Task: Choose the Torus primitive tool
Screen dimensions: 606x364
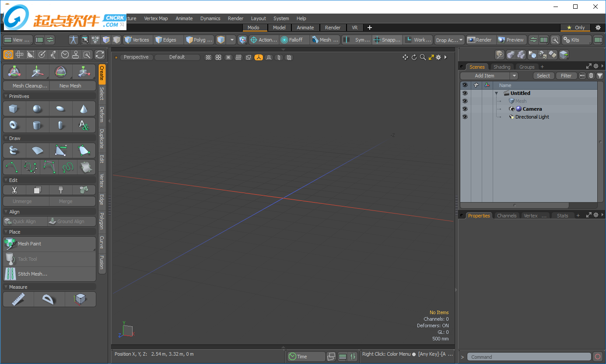Action: (x=14, y=126)
